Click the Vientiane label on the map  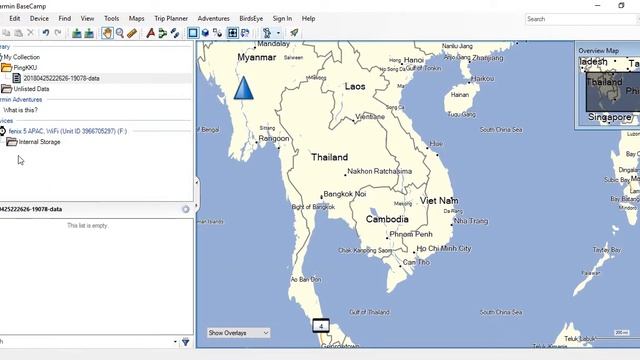pos(370,117)
